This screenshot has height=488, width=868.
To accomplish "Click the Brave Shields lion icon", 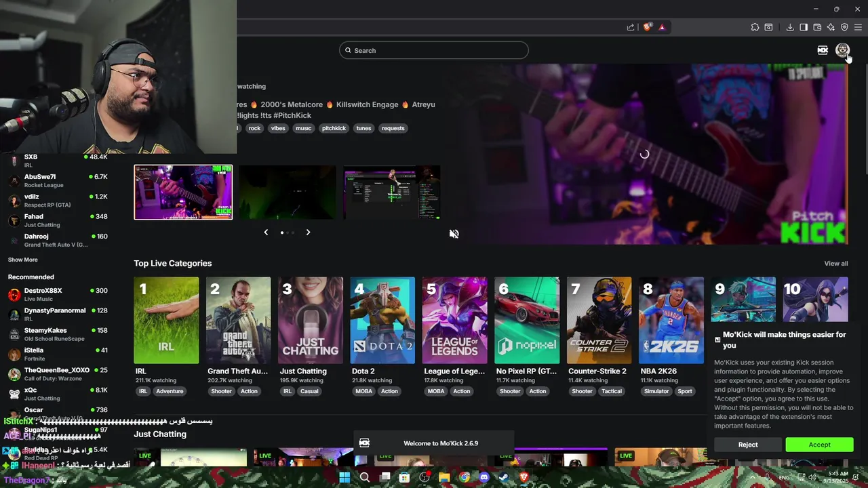I will pos(647,27).
